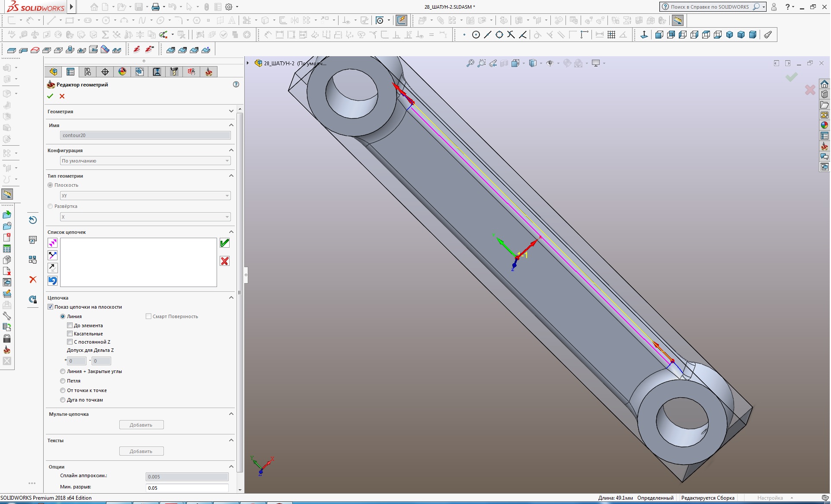This screenshot has width=831, height=504.
Task: Collapse the Список цепочек section
Action: coord(231,232)
